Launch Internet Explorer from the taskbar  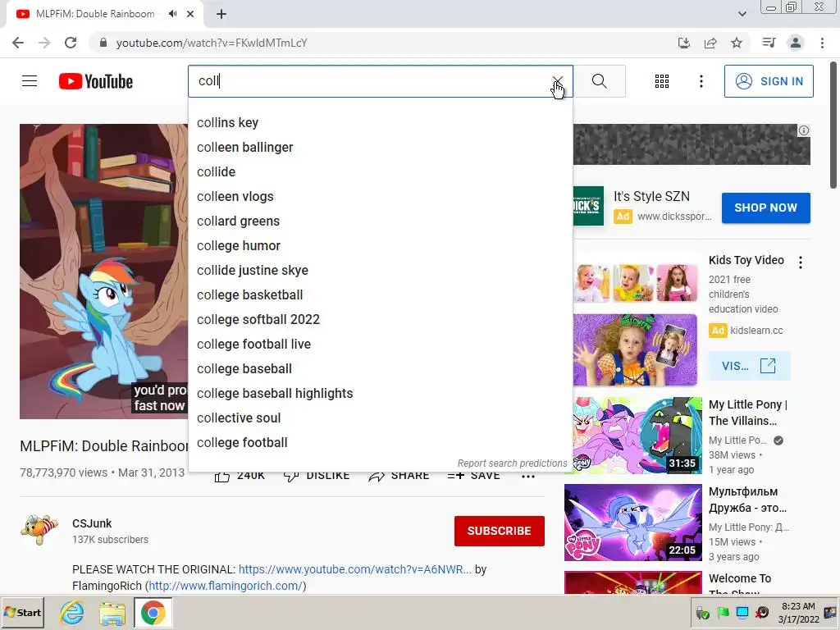click(72, 613)
